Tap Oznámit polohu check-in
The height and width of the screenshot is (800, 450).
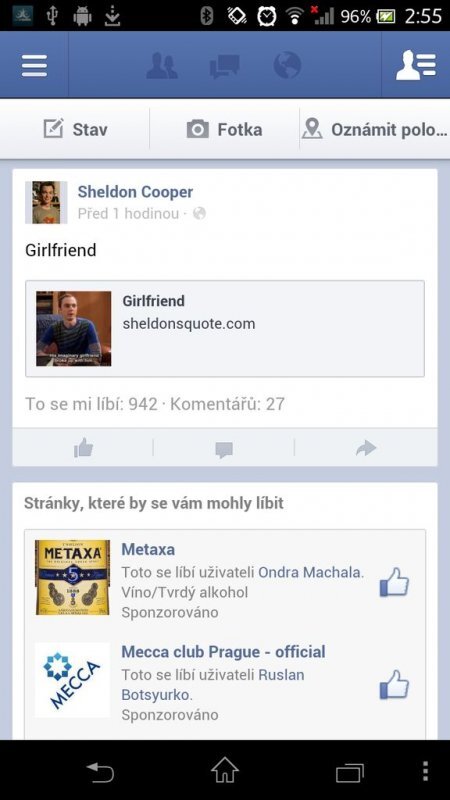click(374, 130)
